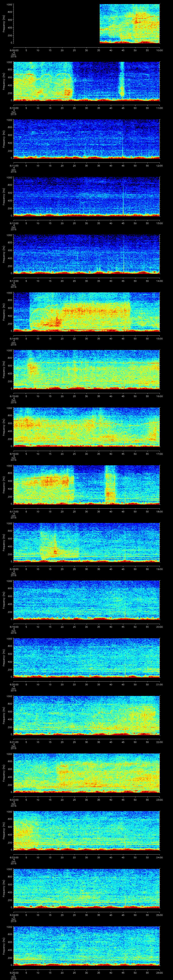Screen dimensions: 173x980
Task: Click the 6:11:00 start time label
Action: (x=14, y=166)
